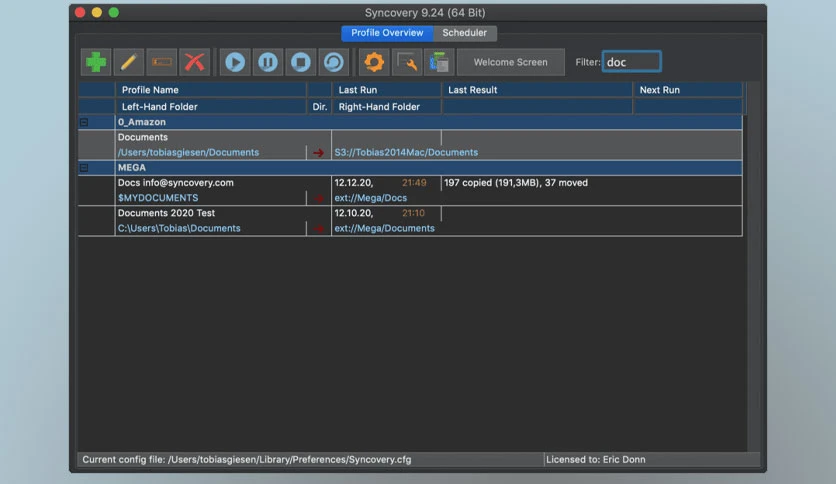Select the MEGA group row

click(411, 167)
